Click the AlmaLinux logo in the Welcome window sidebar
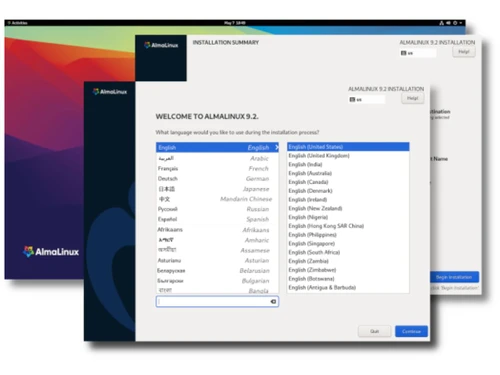Image resolution: width=500 pixels, height=375 pixels. coord(110,92)
